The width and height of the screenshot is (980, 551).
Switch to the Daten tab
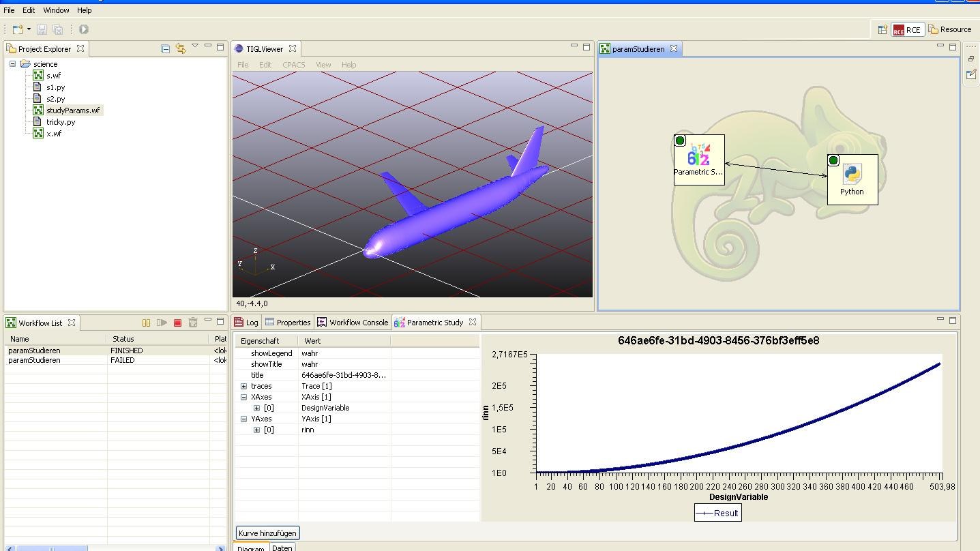coord(282,547)
